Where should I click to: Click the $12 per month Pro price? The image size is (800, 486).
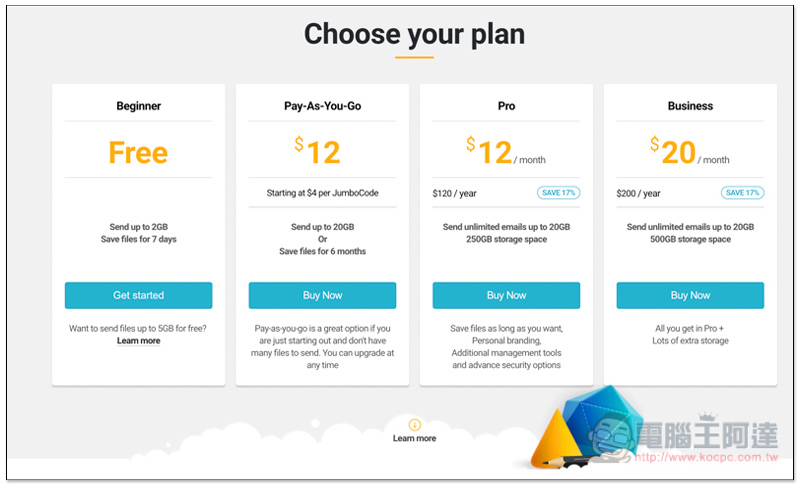click(x=505, y=152)
